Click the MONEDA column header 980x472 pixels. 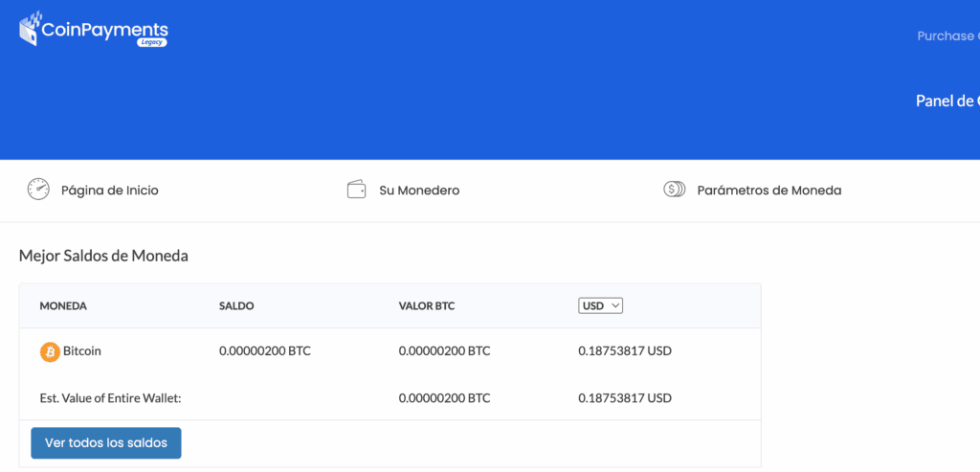click(x=63, y=306)
